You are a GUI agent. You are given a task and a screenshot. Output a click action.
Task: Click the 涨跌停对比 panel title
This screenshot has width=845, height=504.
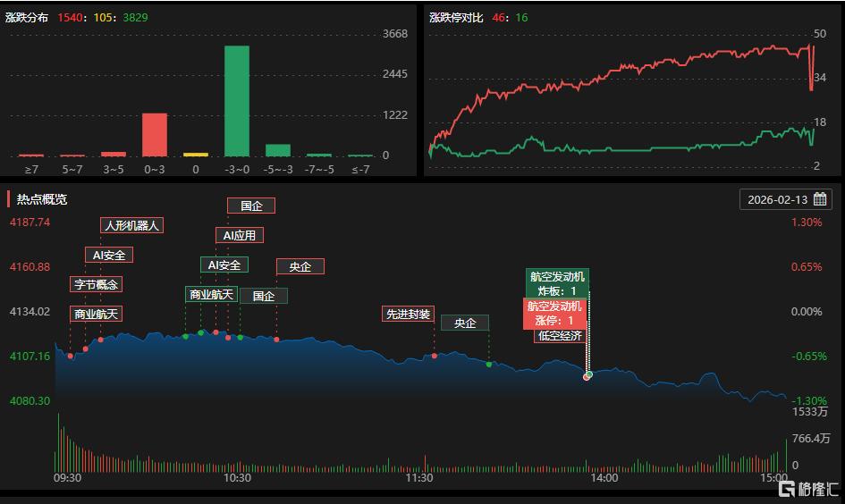click(x=456, y=17)
